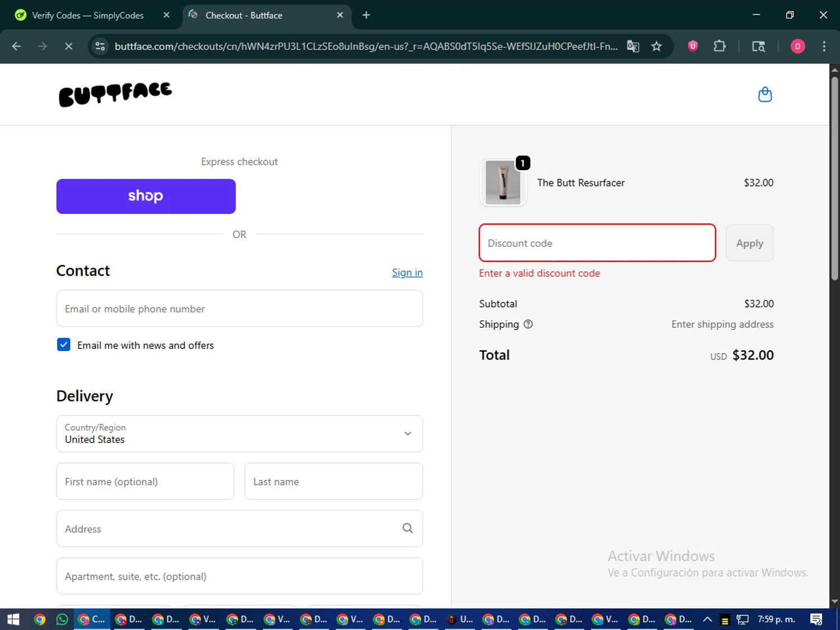
Task: Open site information icon in address bar
Action: (100, 46)
